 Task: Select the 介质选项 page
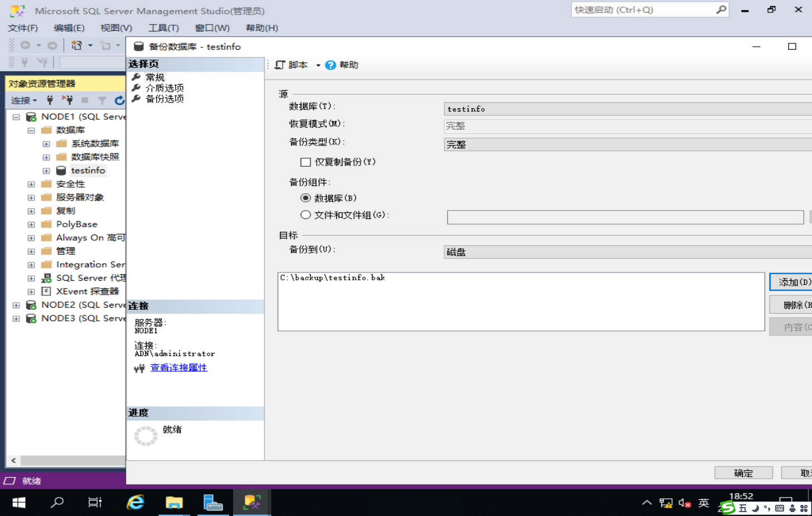tap(165, 88)
